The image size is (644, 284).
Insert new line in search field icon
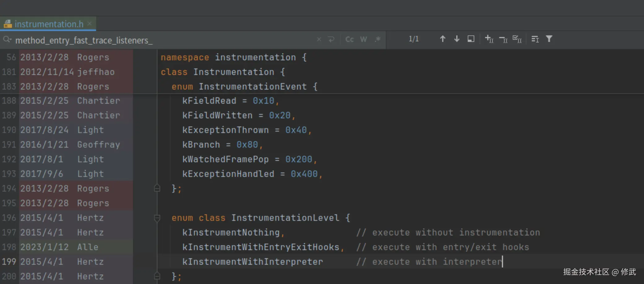click(331, 39)
